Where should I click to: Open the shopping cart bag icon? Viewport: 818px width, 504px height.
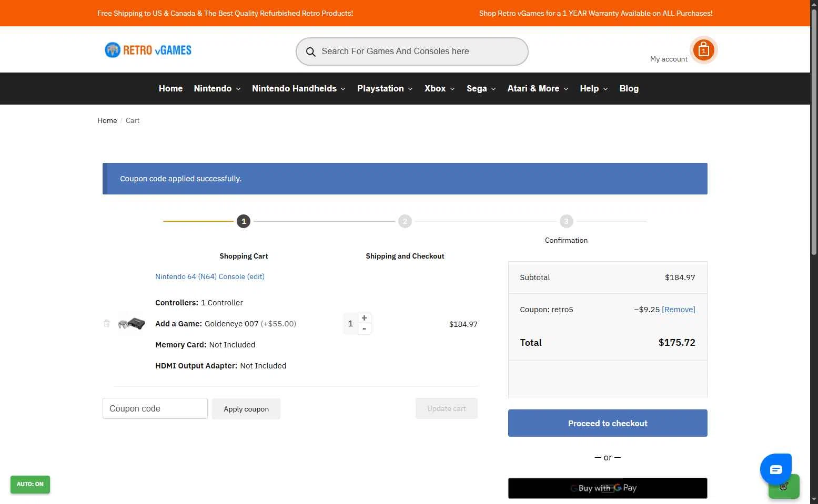703,50
